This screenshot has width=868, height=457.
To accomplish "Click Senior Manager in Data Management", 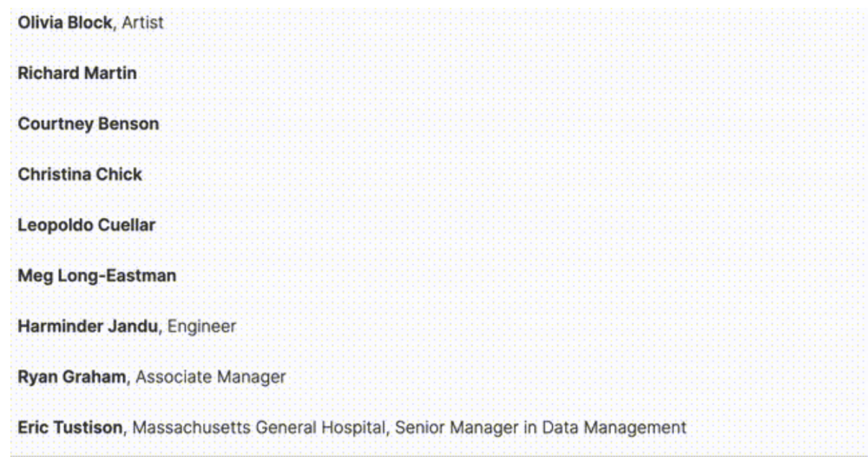I will tap(541, 427).
